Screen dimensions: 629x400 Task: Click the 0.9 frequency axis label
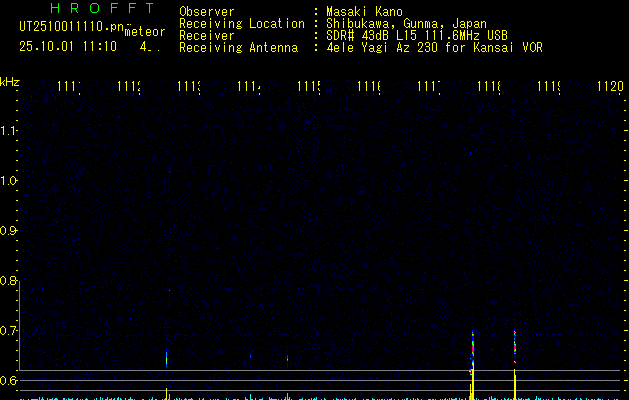point(8,231)
